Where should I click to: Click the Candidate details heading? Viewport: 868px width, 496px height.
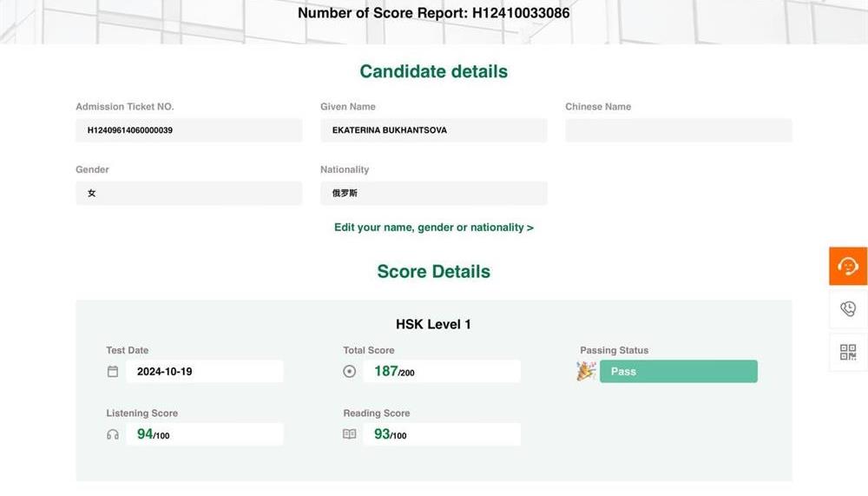[433, 71]
